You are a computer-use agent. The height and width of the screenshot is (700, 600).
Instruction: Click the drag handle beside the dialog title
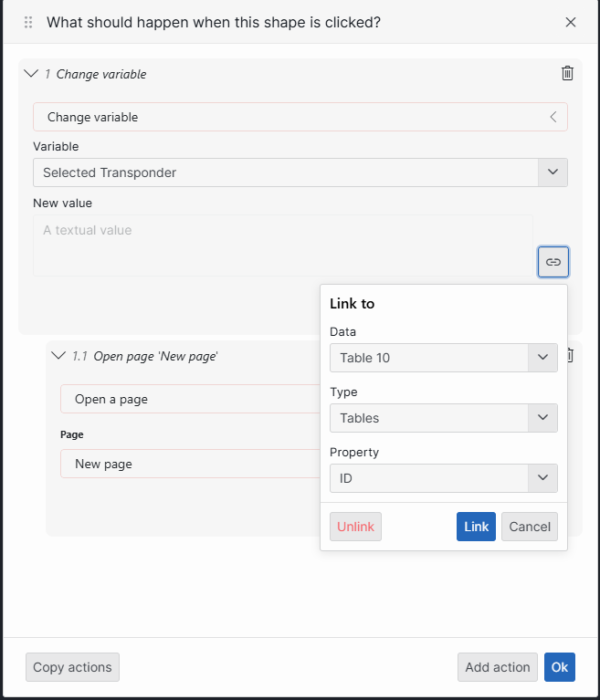pyautogui.click(x=28, y=22)
